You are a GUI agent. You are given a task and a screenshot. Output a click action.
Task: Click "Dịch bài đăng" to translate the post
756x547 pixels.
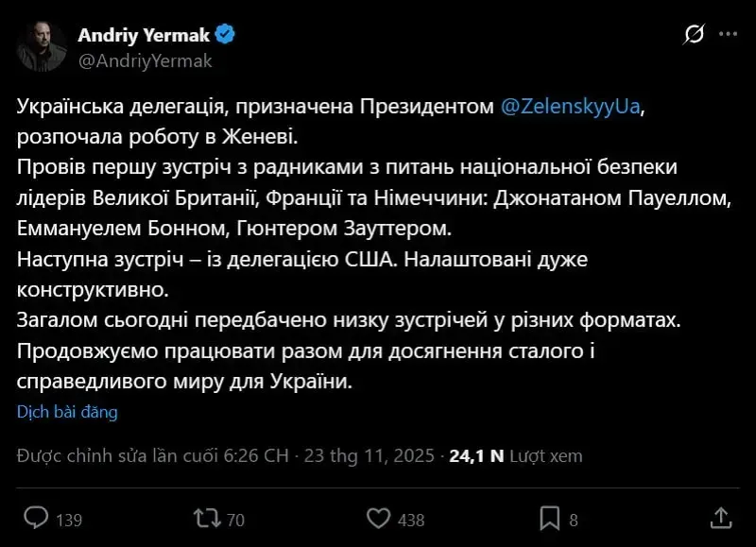(67, 412)
